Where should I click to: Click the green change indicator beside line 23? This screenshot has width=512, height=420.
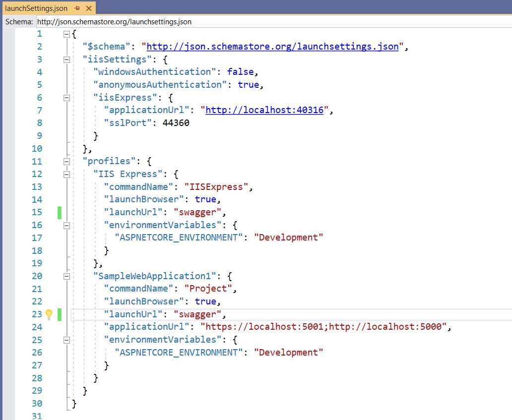click(x=59, y=314)
